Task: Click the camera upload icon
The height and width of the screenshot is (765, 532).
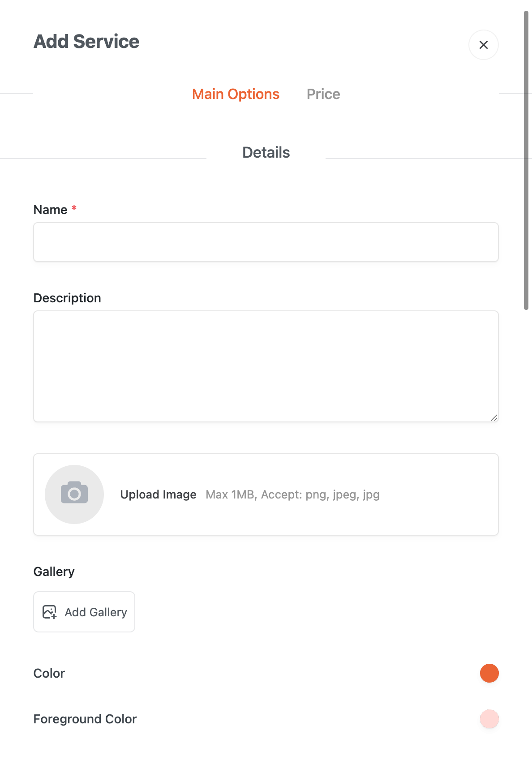Action: [74, 494]
